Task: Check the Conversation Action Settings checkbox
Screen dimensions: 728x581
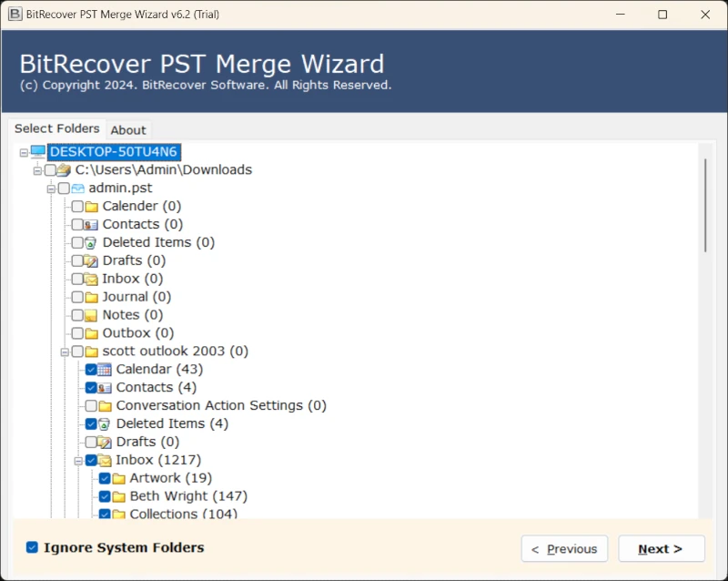Action: coord(91,405)
